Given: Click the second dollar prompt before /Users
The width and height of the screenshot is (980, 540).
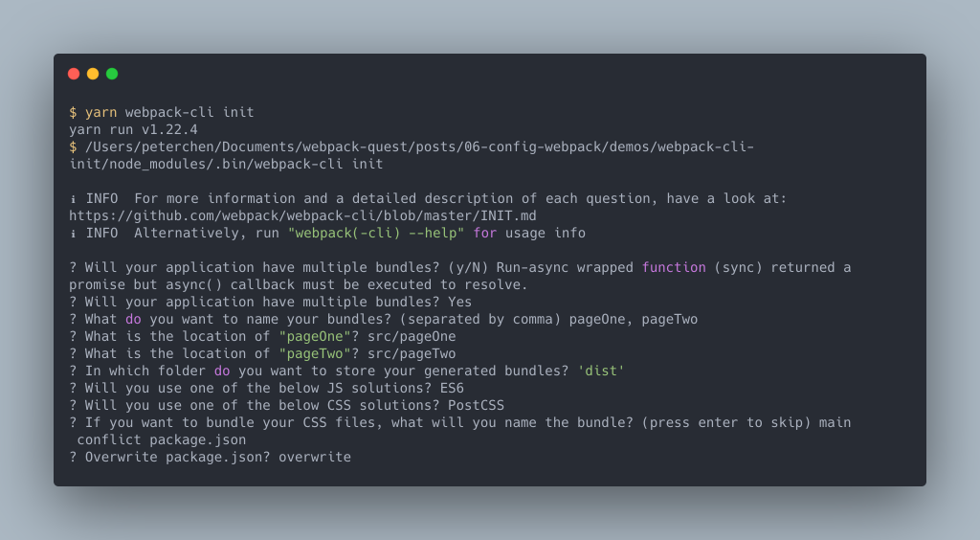Looking at the screenshot, I should 73,146.
